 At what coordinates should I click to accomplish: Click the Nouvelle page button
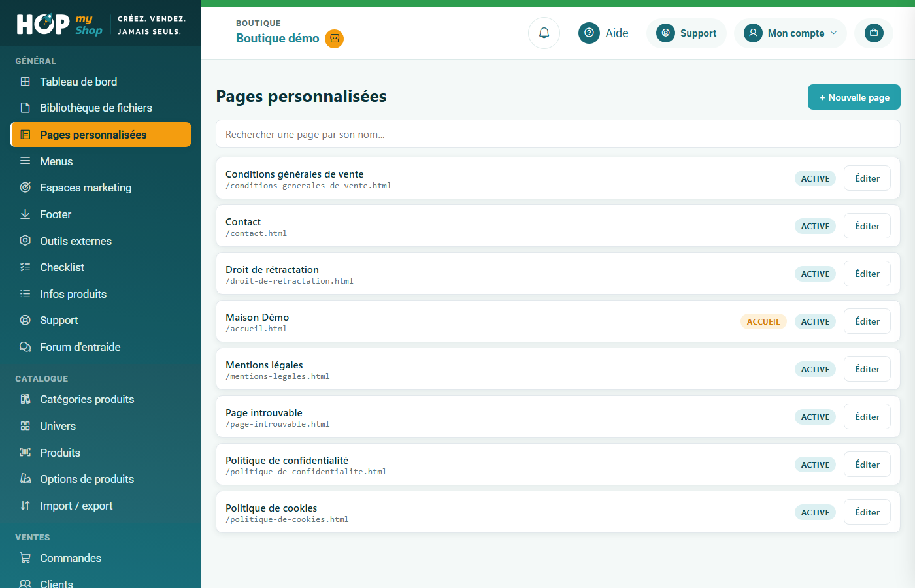[854, 97]
